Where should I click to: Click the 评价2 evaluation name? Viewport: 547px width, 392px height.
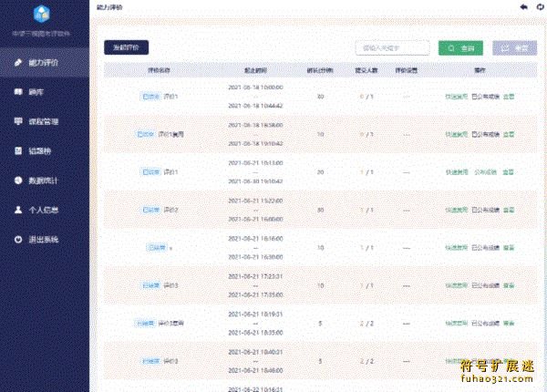click(171, 210)
